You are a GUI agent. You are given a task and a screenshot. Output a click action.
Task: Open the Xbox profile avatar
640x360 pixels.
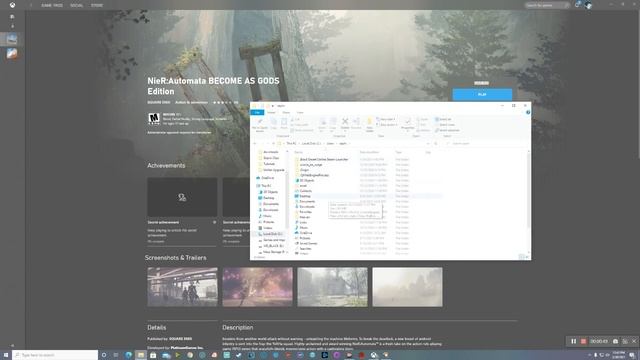click(588, 5)
